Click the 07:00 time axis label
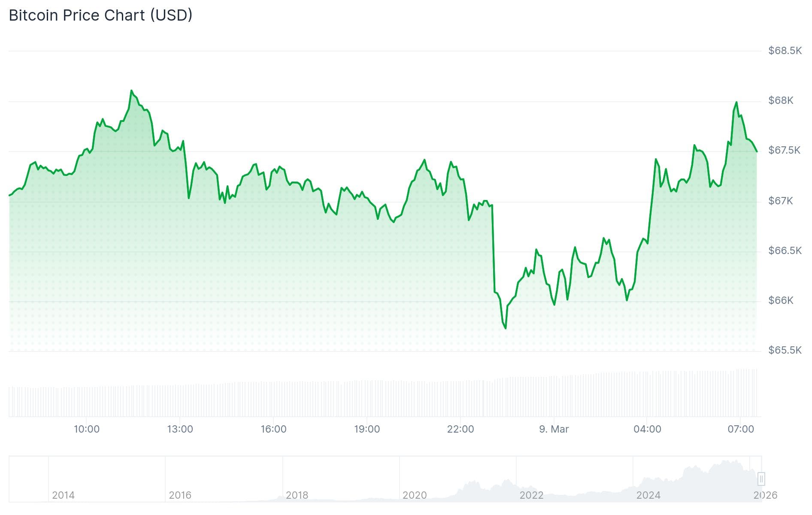812x515 pixels. [741, 429]
